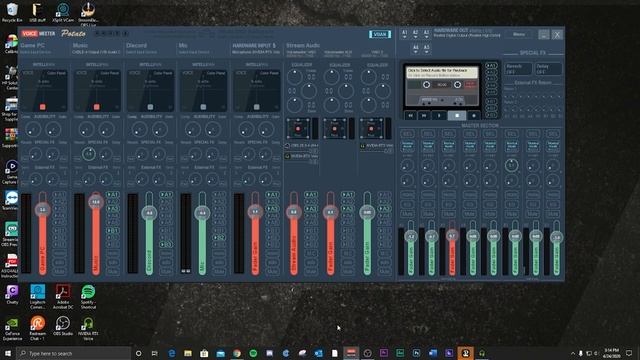Click the cassette Rewind button
The width and height of the screenshot is (640, 360).
coord(410,116)
